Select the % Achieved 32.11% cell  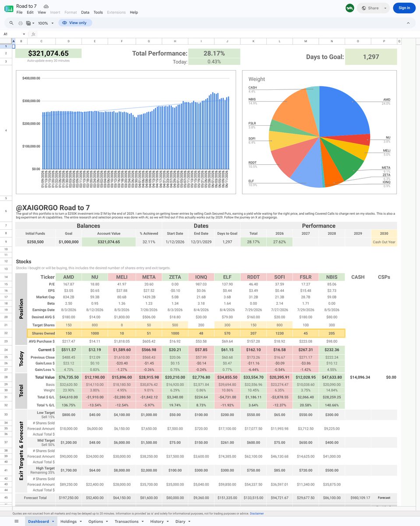148,242
